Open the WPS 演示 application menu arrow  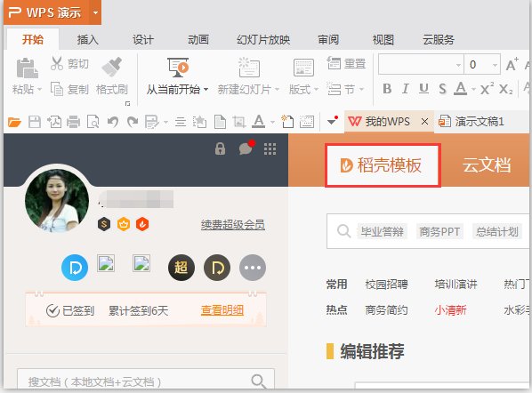[x=95, y=12]
